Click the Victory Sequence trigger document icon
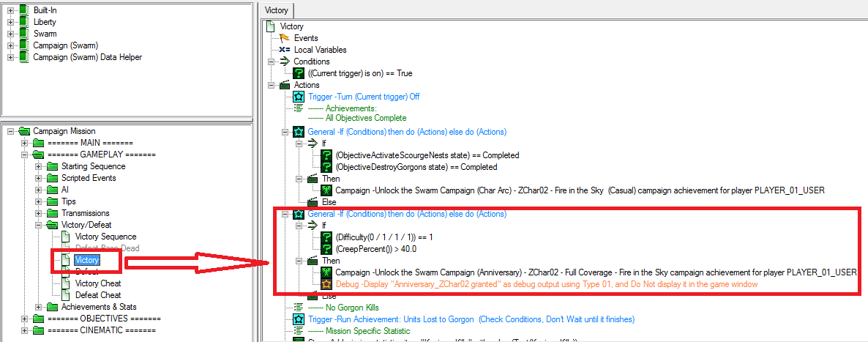 [66, 236]
